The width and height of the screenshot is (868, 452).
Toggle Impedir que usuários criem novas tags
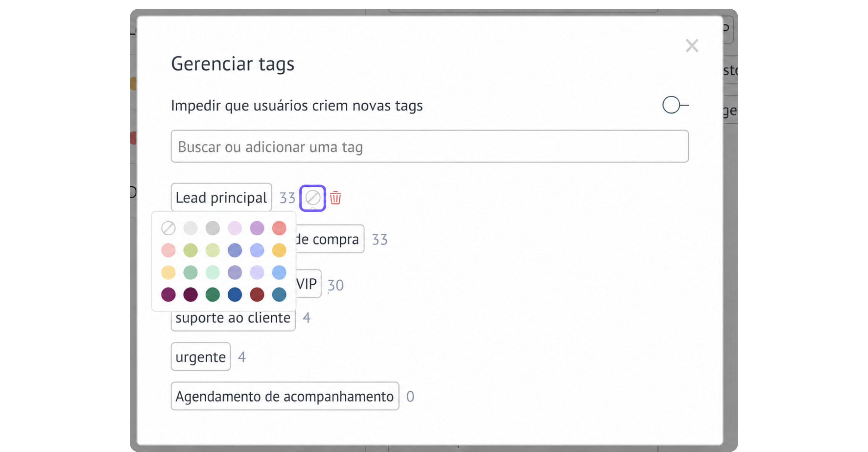pos(675,105)
